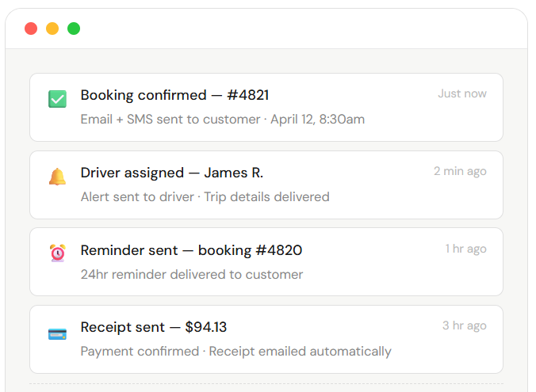Click the green maximize window button

pos(74,29)
